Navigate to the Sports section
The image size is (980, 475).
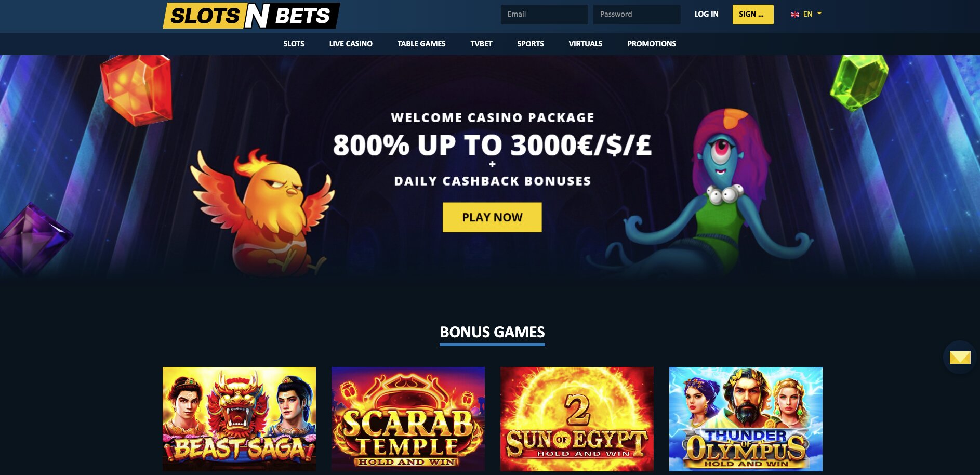tap(531, 44)
